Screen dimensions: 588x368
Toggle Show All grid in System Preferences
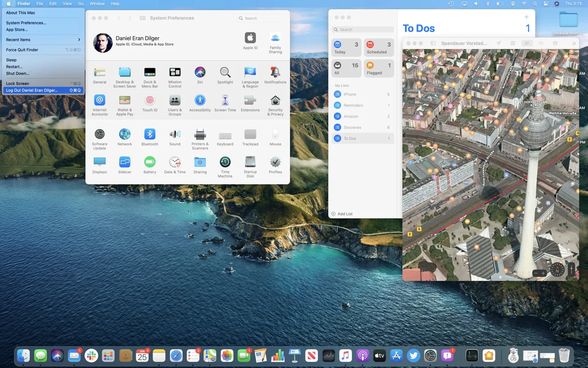tap(143, 18)
